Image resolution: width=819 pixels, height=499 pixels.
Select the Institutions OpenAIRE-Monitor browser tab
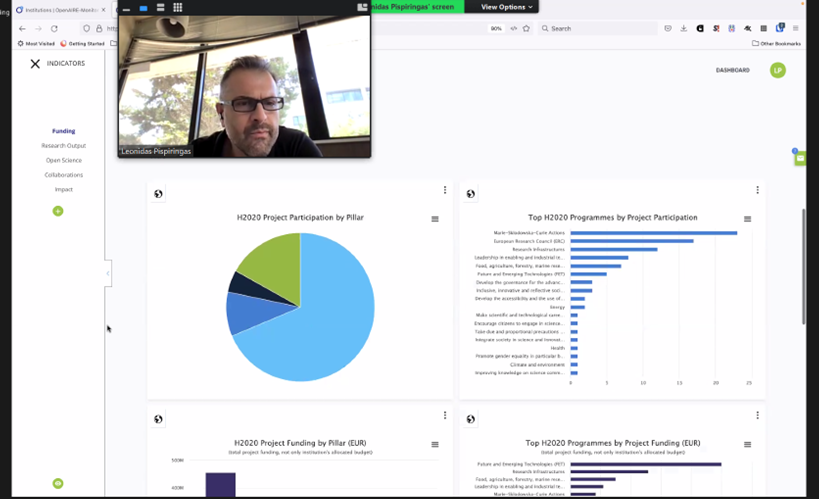click(x=60, y=10)
